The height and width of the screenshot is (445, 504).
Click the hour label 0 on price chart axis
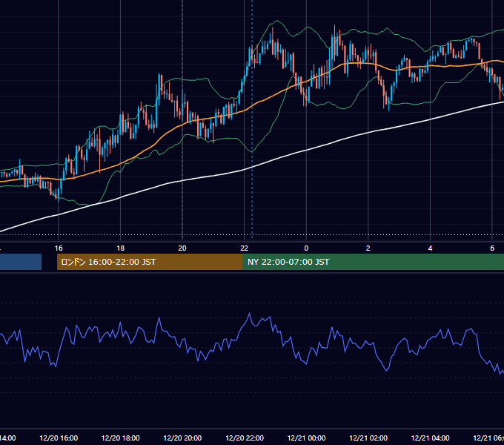point(306,248)
